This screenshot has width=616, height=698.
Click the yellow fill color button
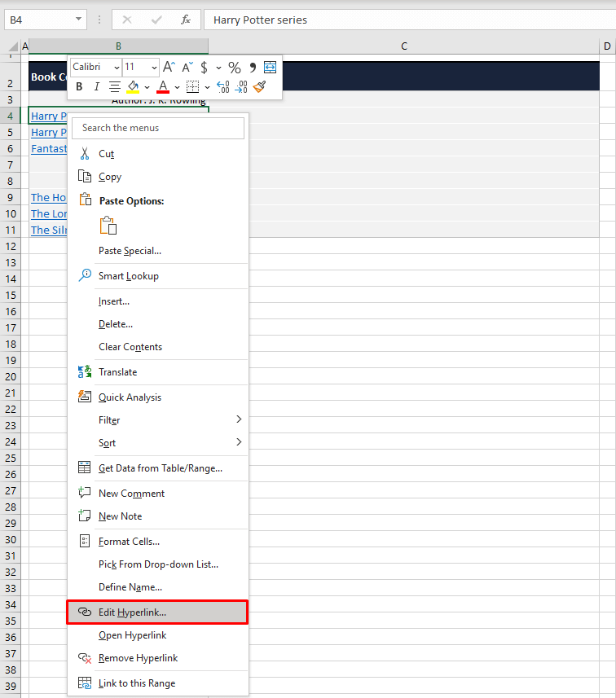[134, 86]
